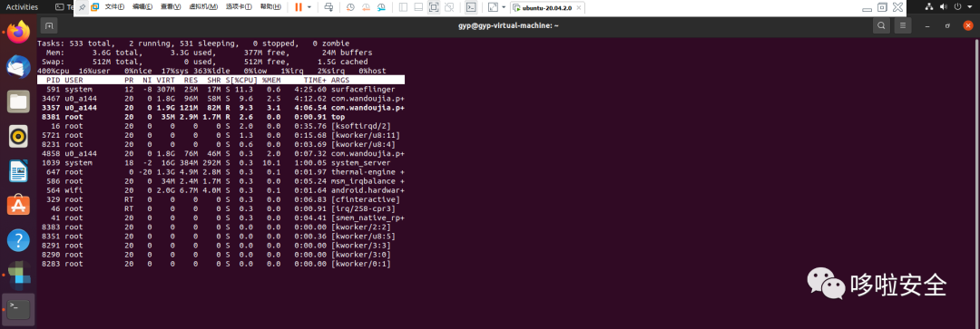Open the Files manager from the dock
The image size is (980, 329).
tap(19, 102)
